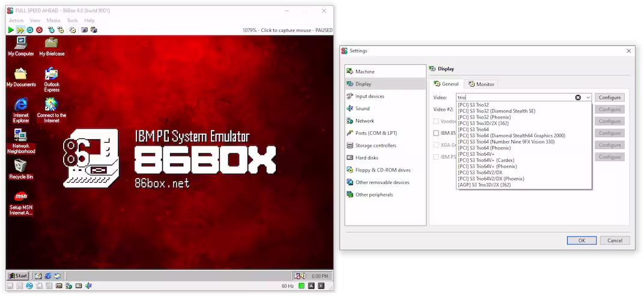The height and width of the screenshot is (296, 644).
Task: Select the Connect to the Internet icon
Action: (x=52, y=110)
